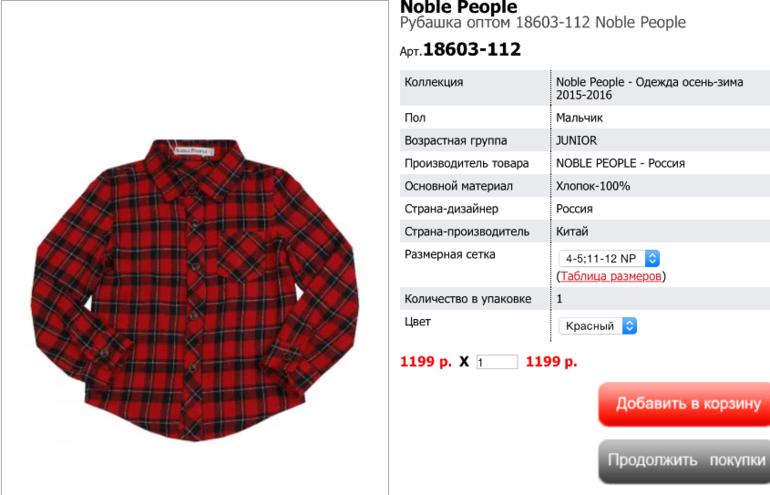
Task: Open the size grid dropdown 4-5;11-12 NP
Action: pyautogui.click(x=609, y=258)
